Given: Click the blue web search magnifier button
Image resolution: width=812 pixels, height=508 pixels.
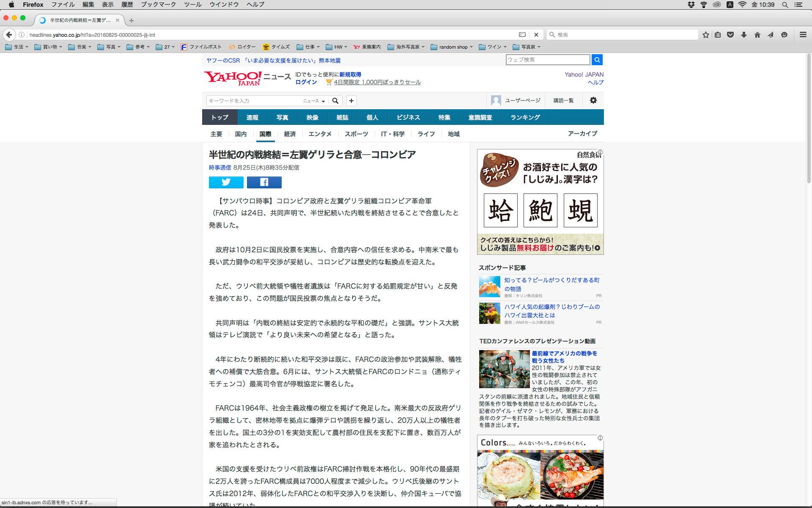Looking at the screenshot, I should coord(597,60).
